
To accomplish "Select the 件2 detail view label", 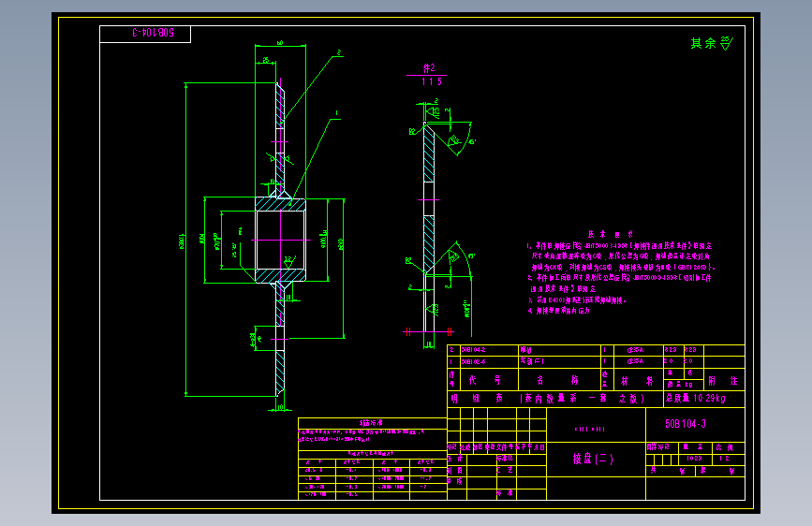I will 429,68.
